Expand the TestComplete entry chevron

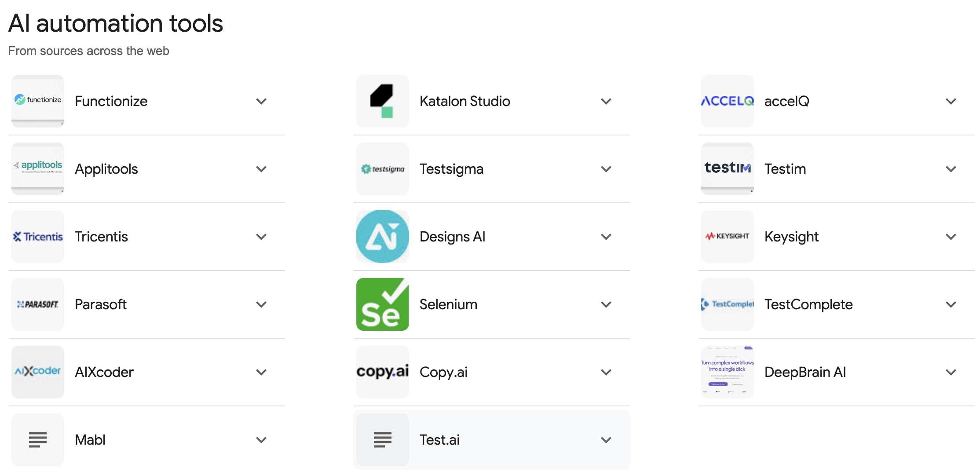click(951, 304)
